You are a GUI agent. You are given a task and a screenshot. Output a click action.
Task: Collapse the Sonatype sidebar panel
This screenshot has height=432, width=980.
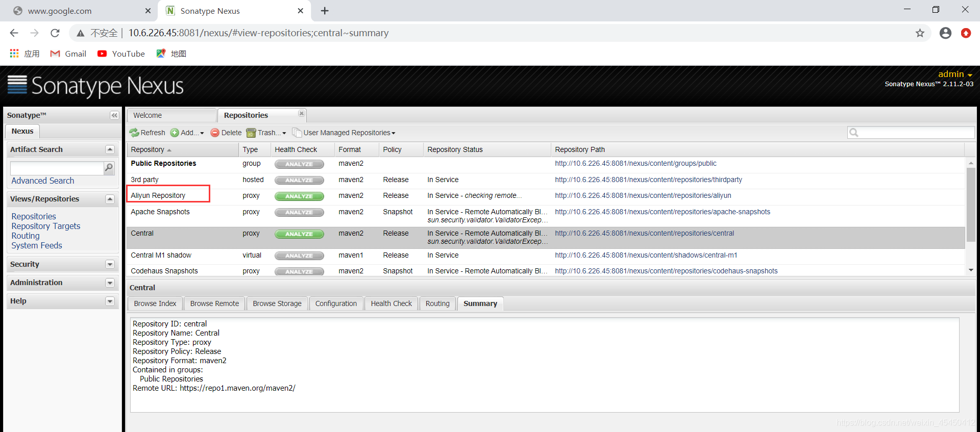[x=114, y=115]
